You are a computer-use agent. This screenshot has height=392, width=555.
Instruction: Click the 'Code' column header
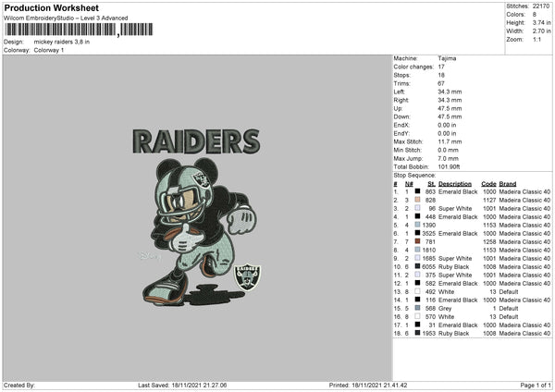(x=488, y=184)
